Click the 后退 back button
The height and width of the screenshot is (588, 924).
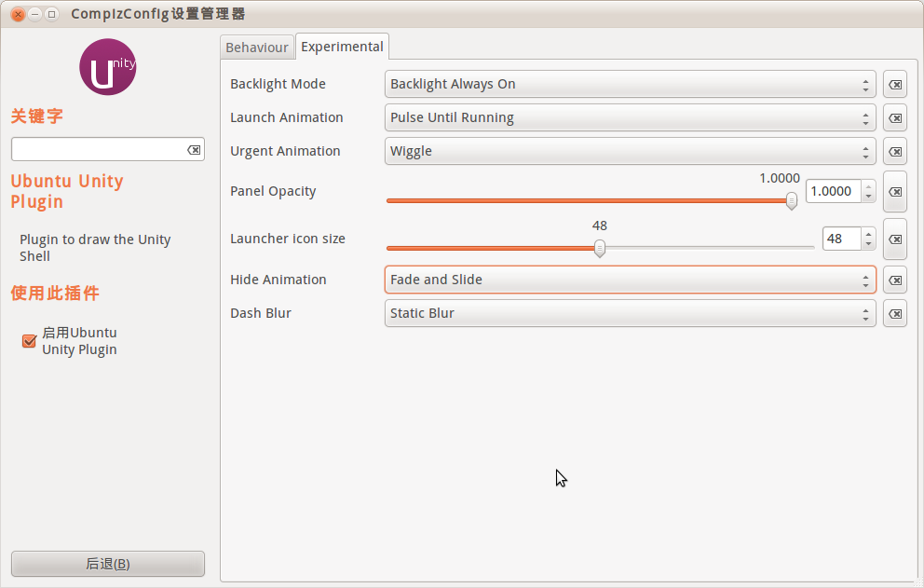click(108, 564)
